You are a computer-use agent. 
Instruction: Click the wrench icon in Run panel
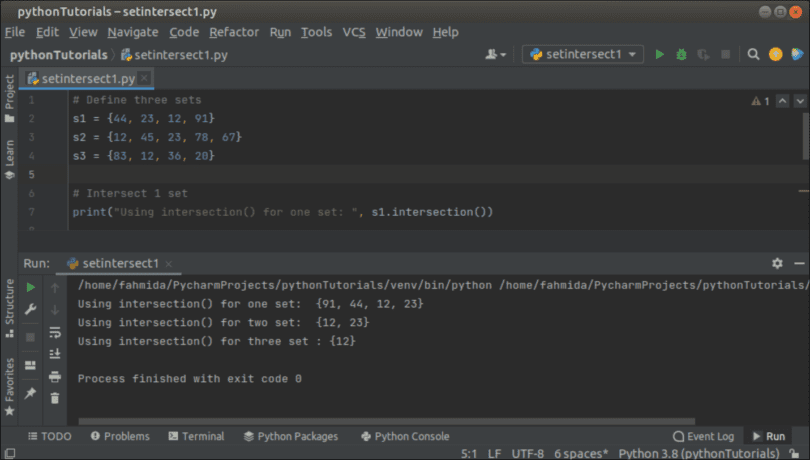(x=31, y=310)
